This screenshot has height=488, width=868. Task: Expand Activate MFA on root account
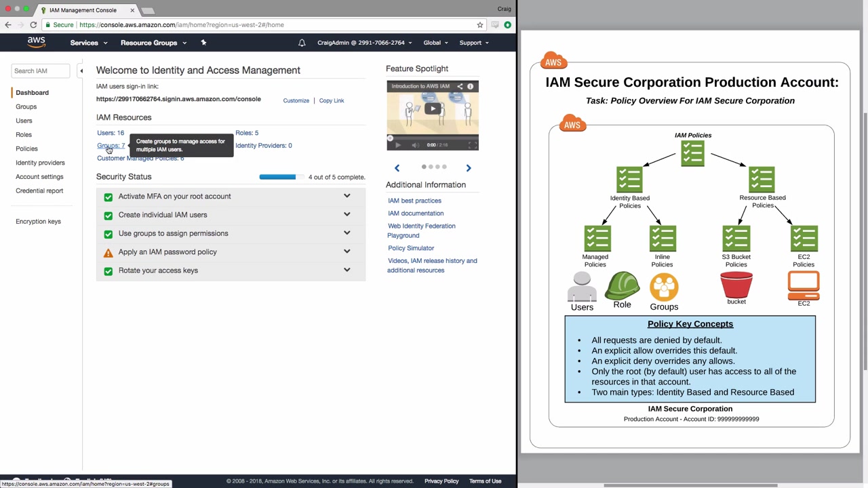click(x=347, y=196)
